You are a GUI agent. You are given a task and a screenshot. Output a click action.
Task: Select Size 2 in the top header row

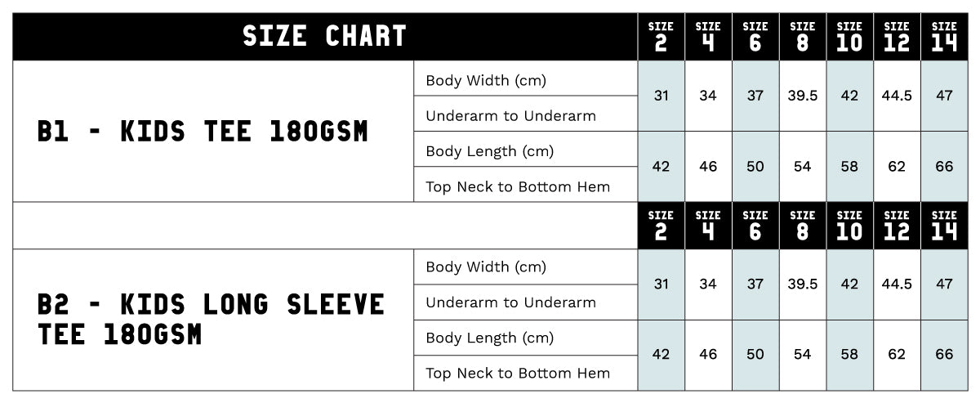661,37
